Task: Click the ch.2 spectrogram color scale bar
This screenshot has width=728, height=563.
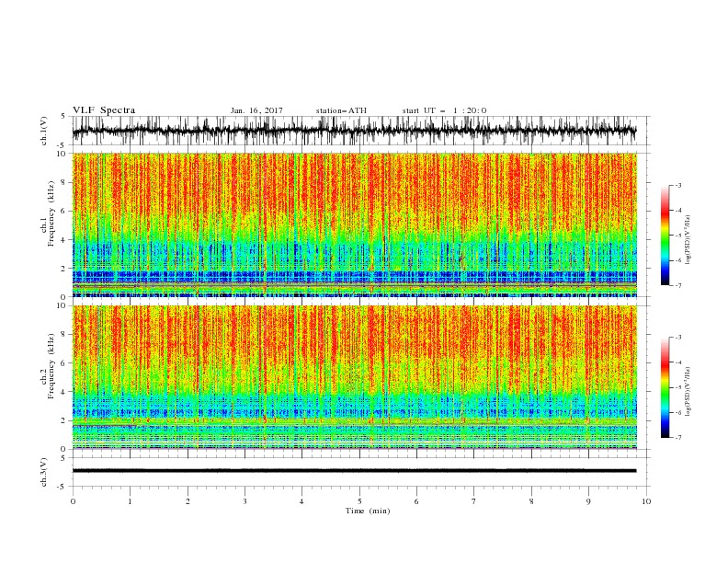Action: pos(665,387)
